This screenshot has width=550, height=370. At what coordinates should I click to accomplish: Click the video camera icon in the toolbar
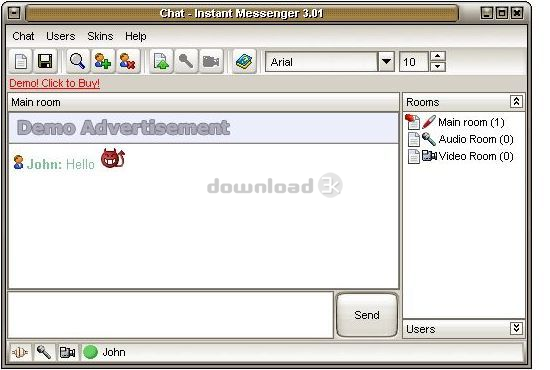pos(211,61)
